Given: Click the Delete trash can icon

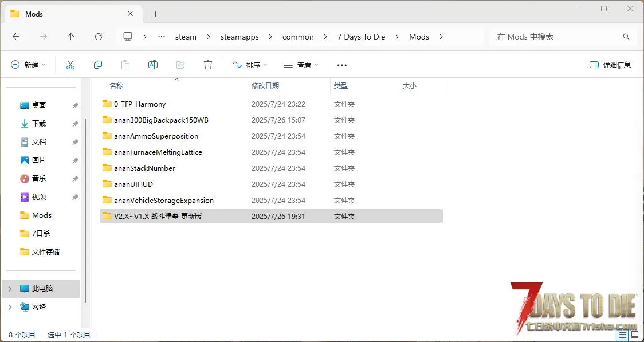Looking at the screenshot, I should (x=208, y=65).
